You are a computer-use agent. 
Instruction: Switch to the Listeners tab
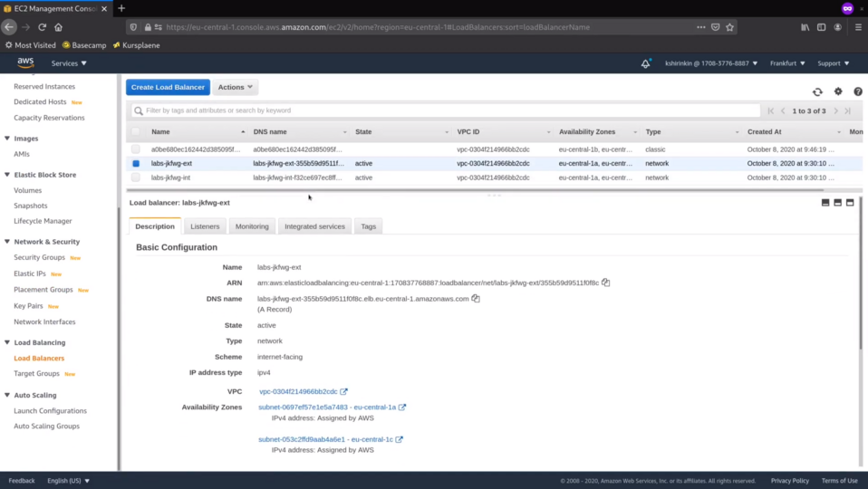click(x=205, y=226)
